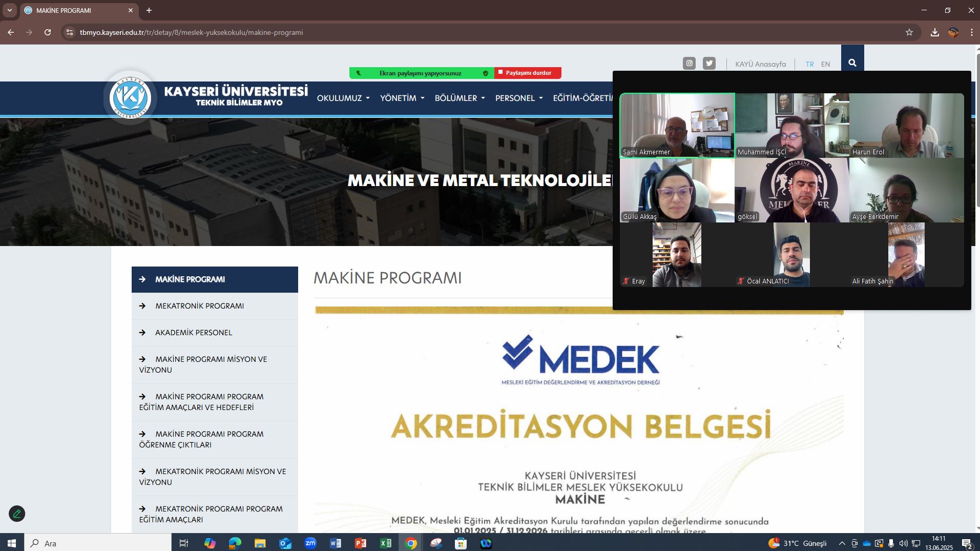Screen dimensions: 980x551
Task: Select Sami Akmermer's video tile
Action: click(677, 125)
